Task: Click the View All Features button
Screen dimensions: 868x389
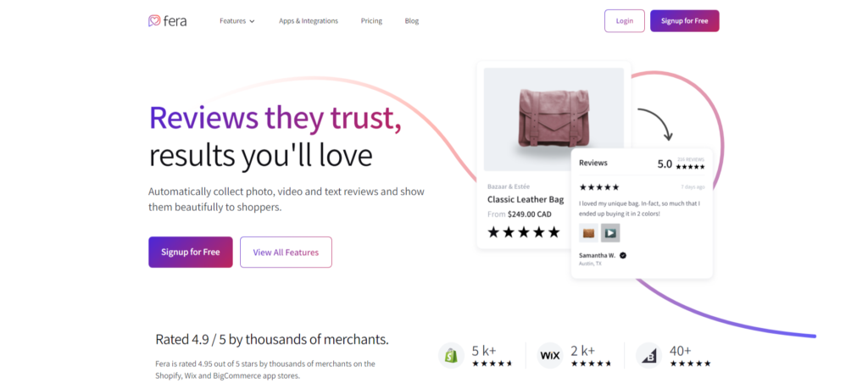Action: point(286,252)
